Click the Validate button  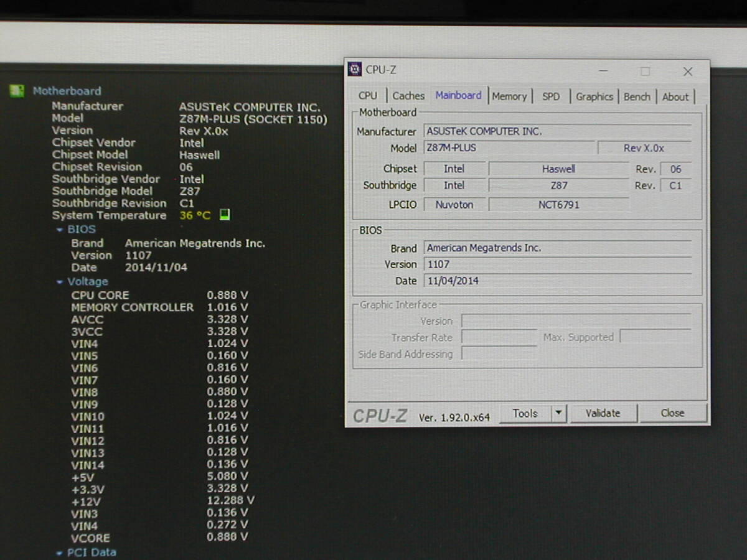pyautogui.click(x=603, y=413)
